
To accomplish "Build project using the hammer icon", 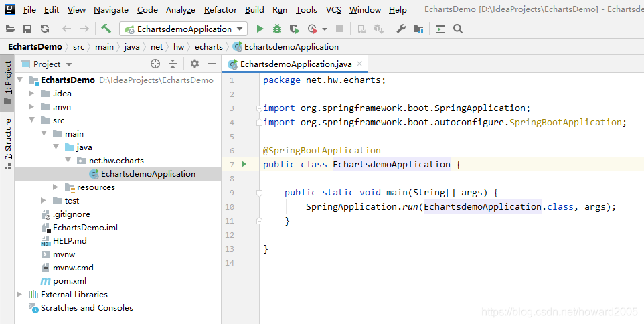I will coord(106,29).
